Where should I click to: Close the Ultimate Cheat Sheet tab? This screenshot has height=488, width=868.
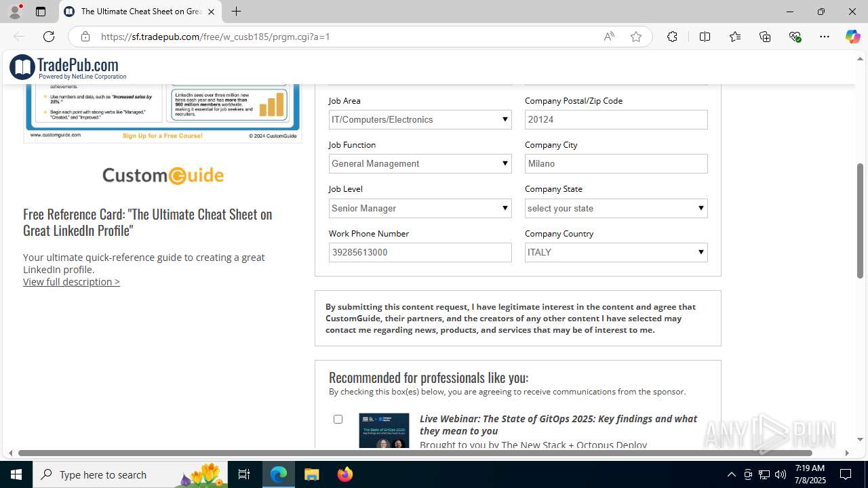[211, 12]
